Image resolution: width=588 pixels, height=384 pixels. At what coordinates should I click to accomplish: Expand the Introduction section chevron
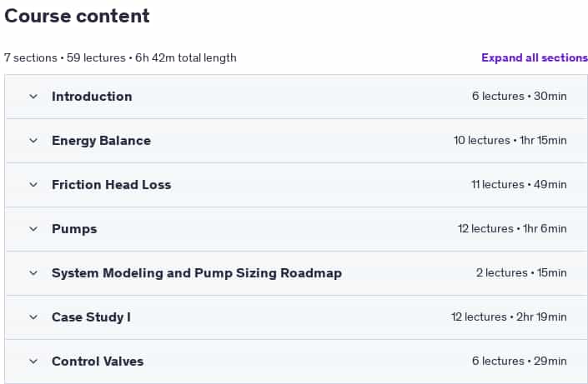[x=33, y=97]
